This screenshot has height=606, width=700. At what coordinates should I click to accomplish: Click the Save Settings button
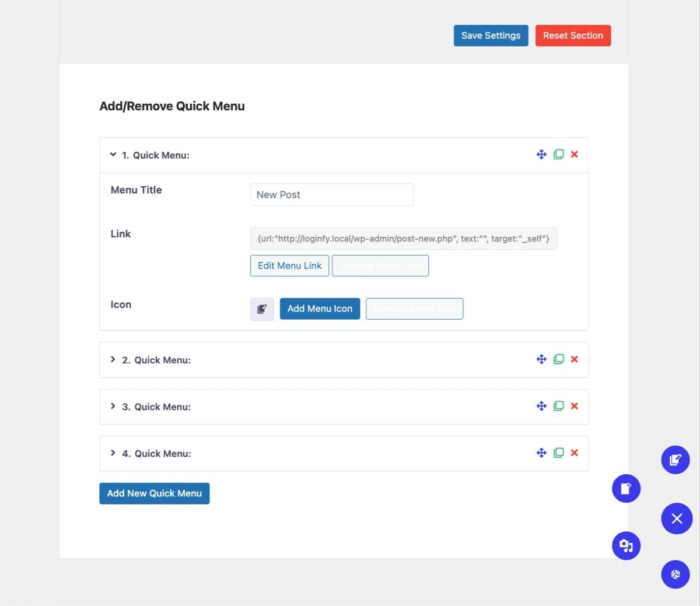coord(491,35)
